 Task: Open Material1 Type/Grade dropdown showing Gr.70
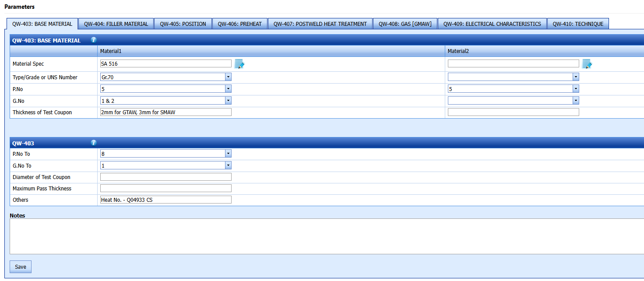point(228,77)
